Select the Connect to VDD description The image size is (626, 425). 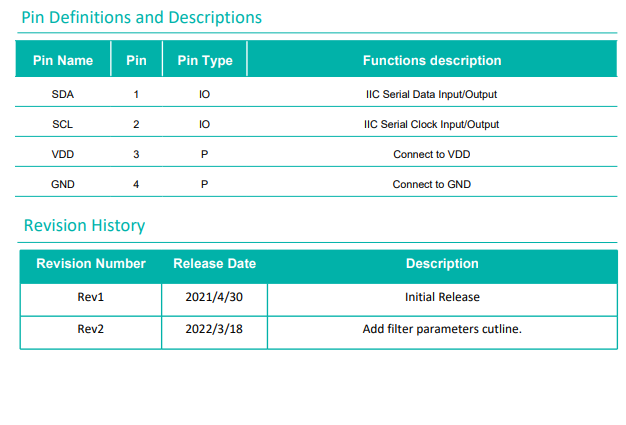(x=431, y=154)
